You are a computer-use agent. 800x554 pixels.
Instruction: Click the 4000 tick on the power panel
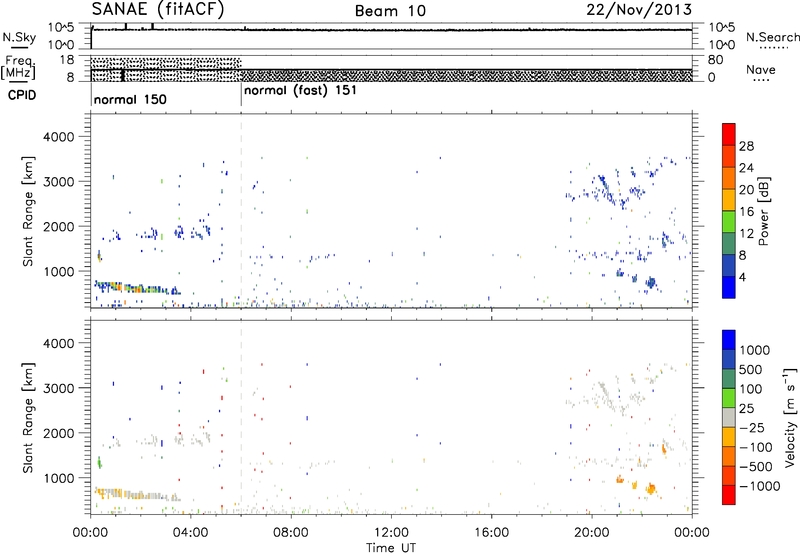[x=59, y=137]
